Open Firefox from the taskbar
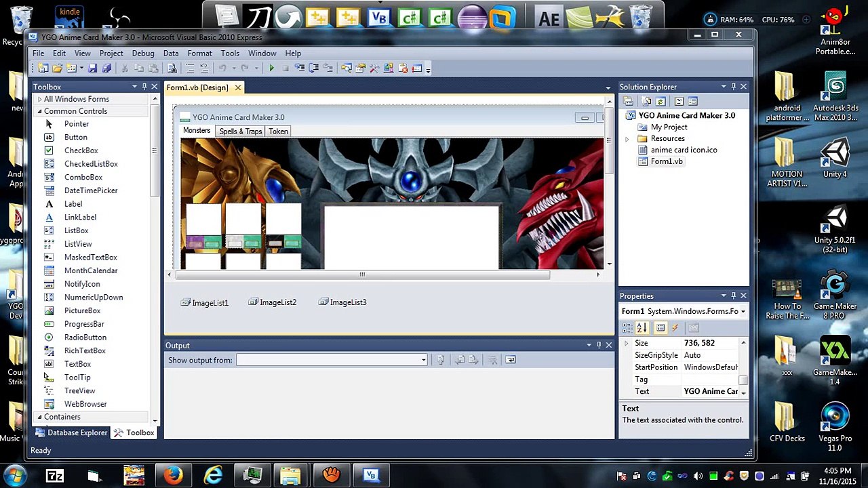This screenshot has height=488, width=868. 173,475
